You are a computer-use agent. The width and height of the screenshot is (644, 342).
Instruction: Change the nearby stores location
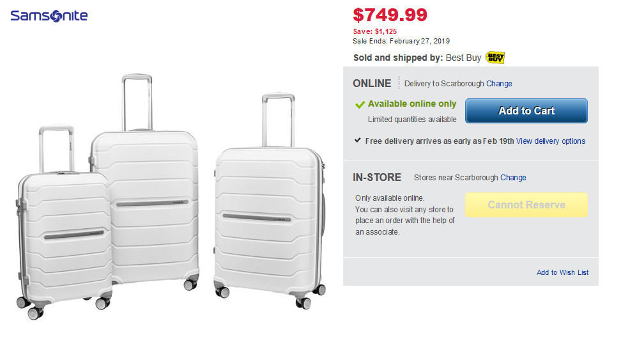[x=513, y=178]
